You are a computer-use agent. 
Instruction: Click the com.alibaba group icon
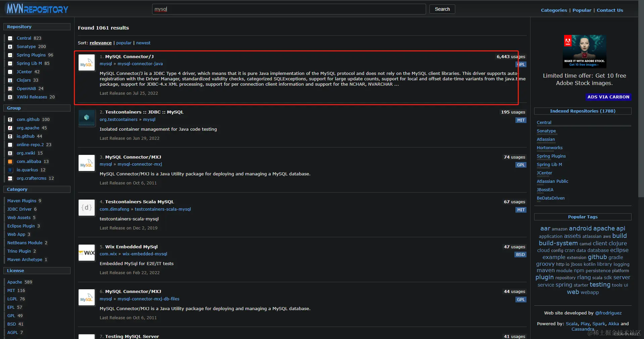(10, 162)
